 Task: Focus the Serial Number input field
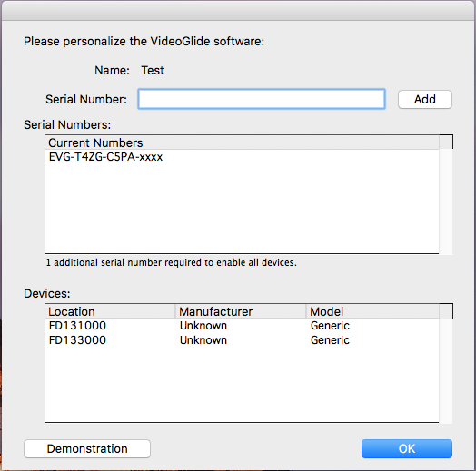click(262, 99)
